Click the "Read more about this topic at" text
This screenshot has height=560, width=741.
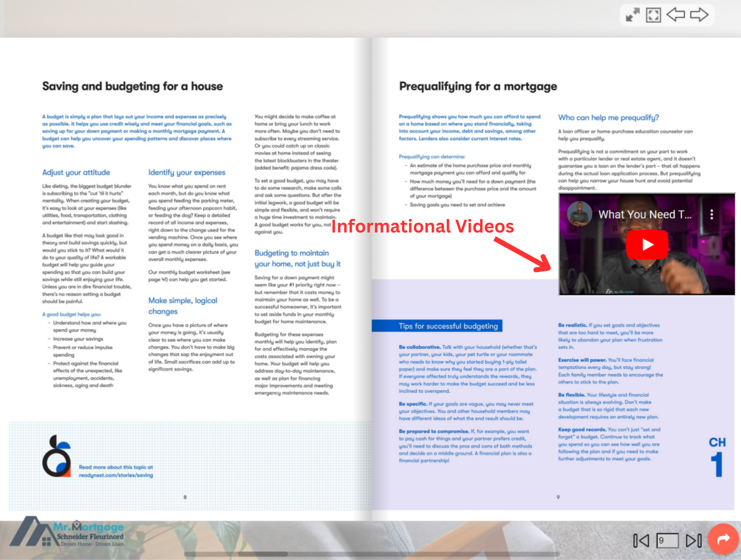[116, 467]
